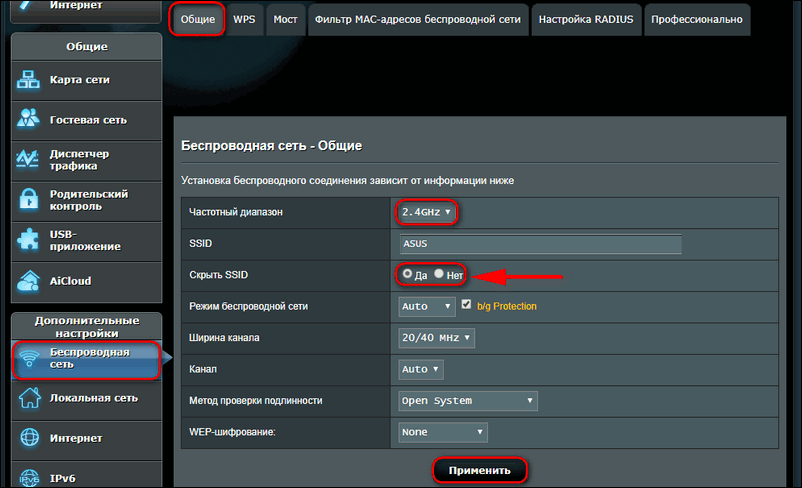
Task: Open the Open System authentication dropdown
Action: pos(467,401)
